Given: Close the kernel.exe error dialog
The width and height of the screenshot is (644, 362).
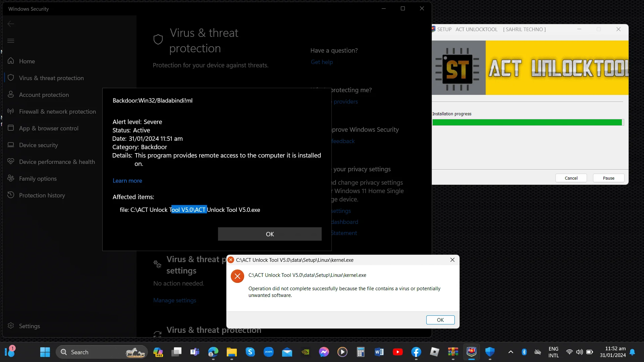Looking at the screenshot, I should [452, 260].
